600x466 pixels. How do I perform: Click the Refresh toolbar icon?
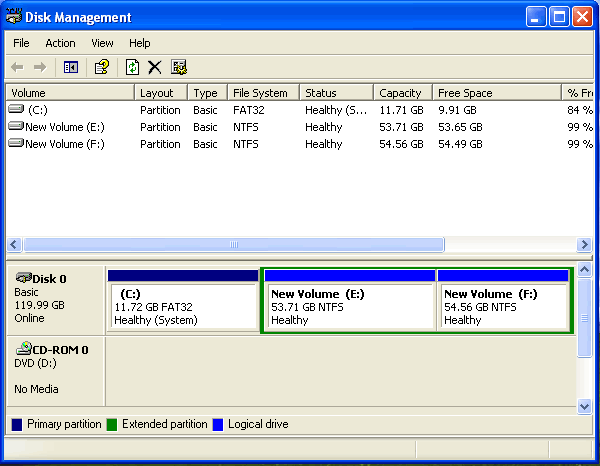[x=132, y=67]
